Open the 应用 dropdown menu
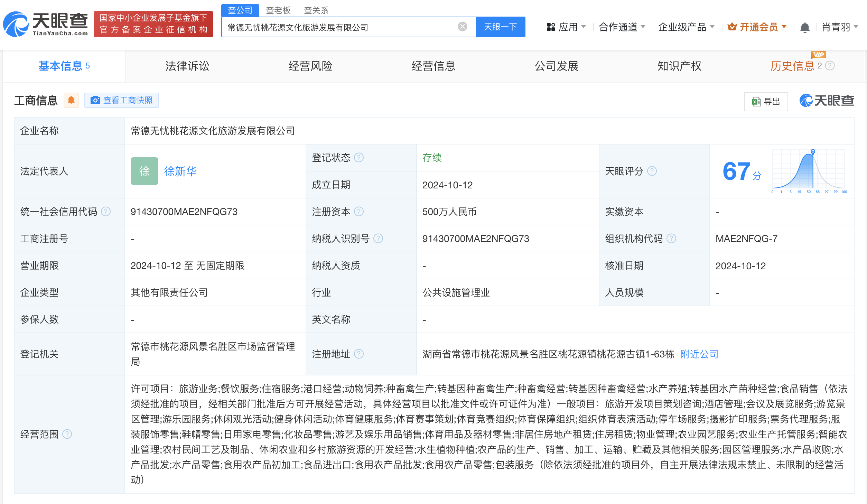867x504 pixels. pos(569,27)
